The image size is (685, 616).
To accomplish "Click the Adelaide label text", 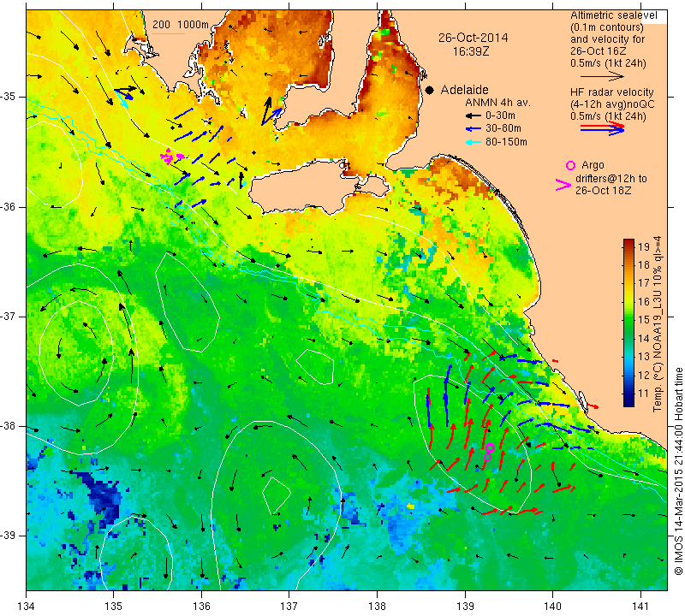I will click(464, 90).
